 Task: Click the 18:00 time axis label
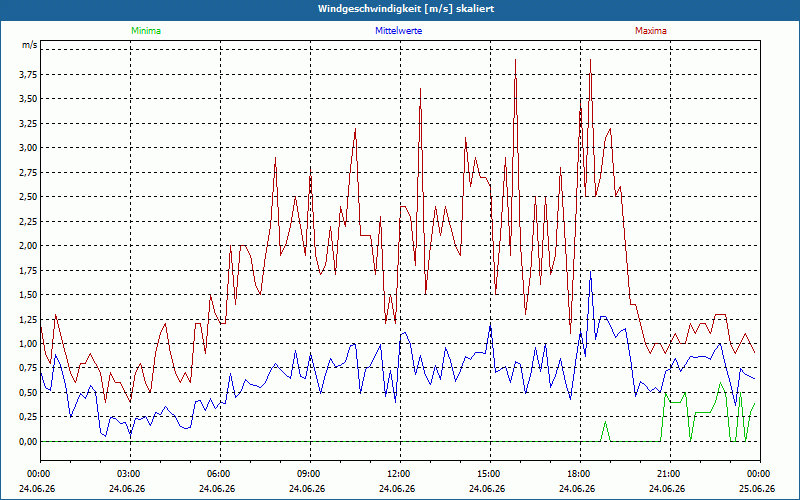[581, 474]
